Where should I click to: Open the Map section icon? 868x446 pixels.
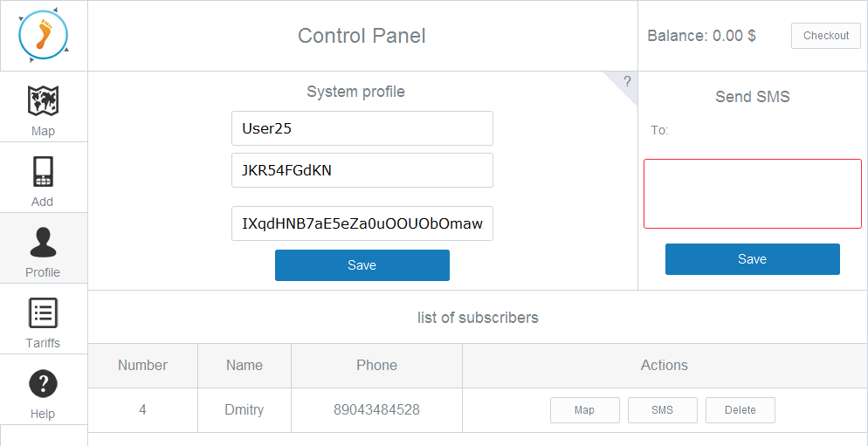tap(43, 101)
